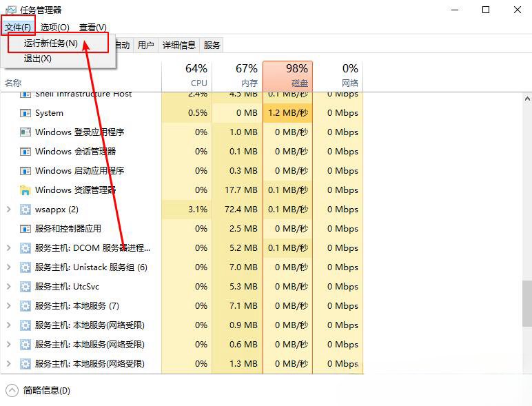Select the 服务和控制器应用 row name
The width and height of the screenshot is (532, 406).
pos(68,229)
